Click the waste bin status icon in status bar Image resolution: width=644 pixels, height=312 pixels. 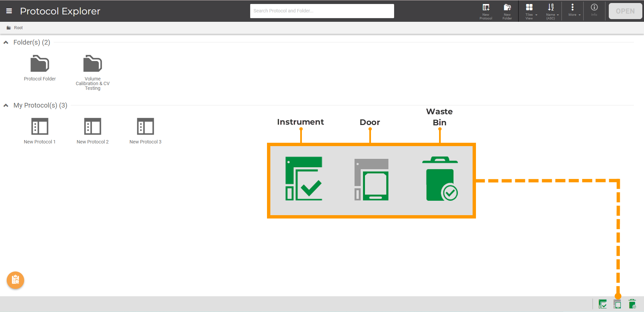coord(632,304)
